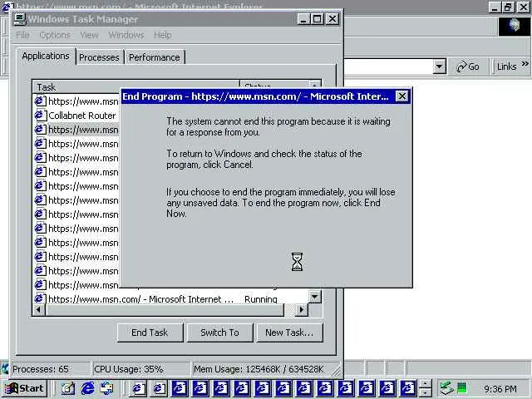Click the Switch To button

tap(219, 332)
